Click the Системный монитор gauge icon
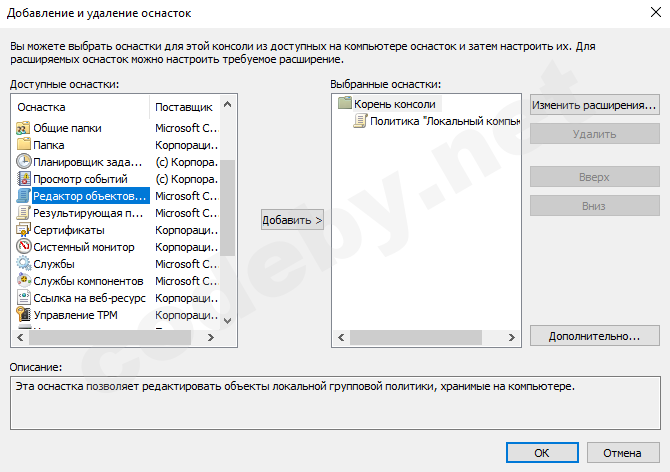 tap(23, 247)
